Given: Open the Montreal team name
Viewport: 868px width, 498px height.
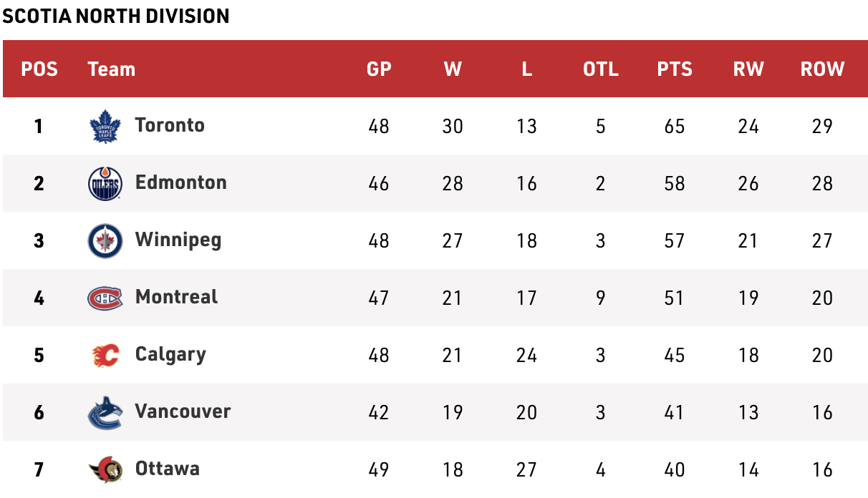Looking at the screenshot, I should pyautogui.click(x=176, y=297).
